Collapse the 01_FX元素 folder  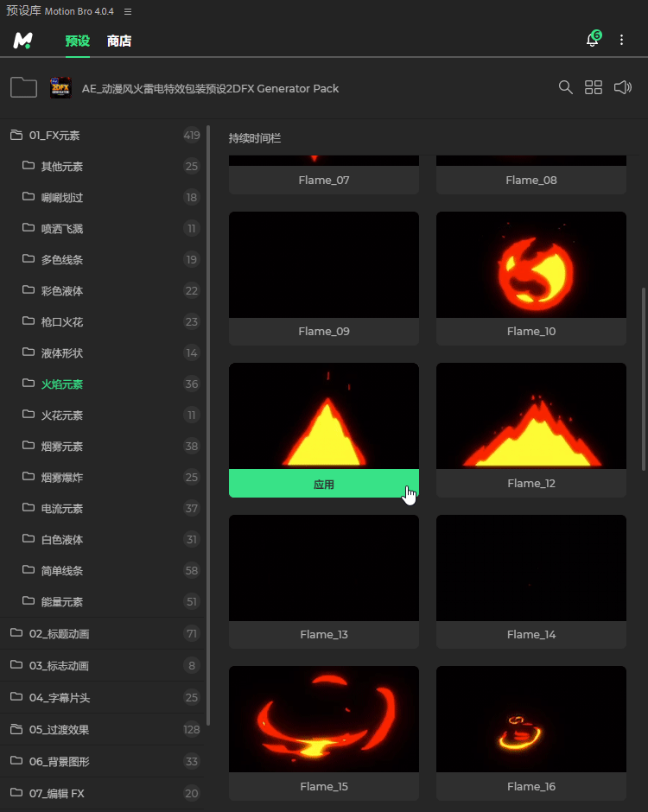(x=104, y=136)
